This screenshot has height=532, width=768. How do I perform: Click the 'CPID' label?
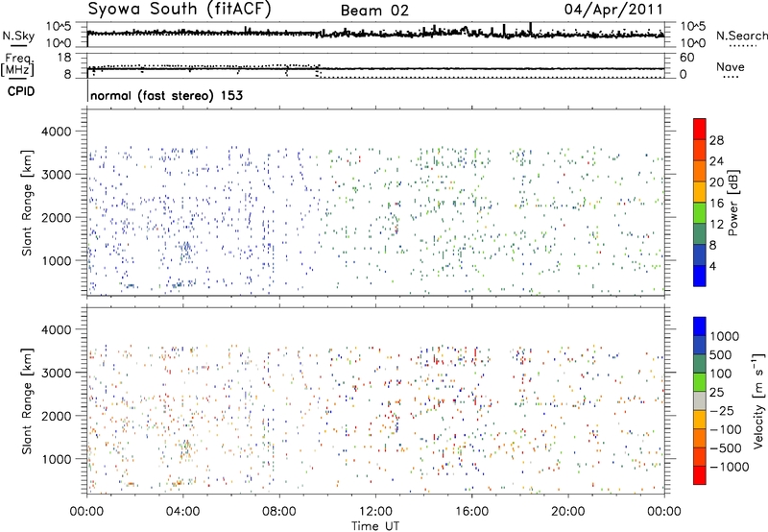coord(21,91)
